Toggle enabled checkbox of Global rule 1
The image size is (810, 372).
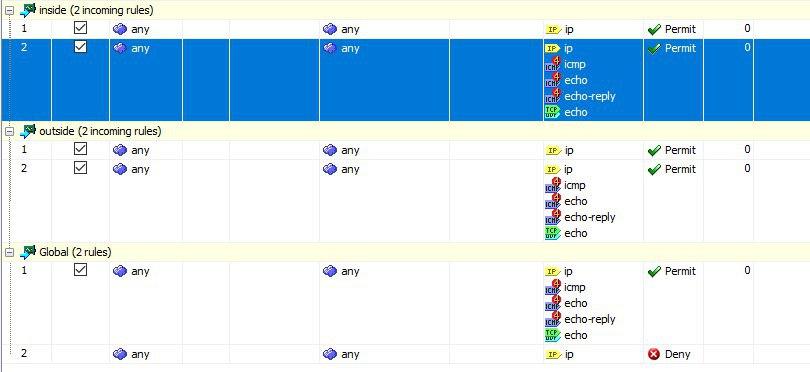click(80, 270)
